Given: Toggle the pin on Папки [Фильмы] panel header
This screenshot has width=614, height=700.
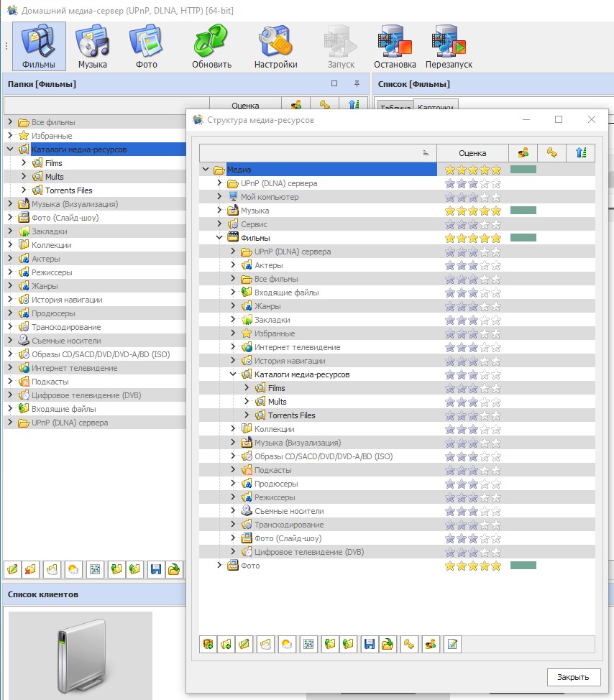Looking at the screenshot, I should pos(356,84).
